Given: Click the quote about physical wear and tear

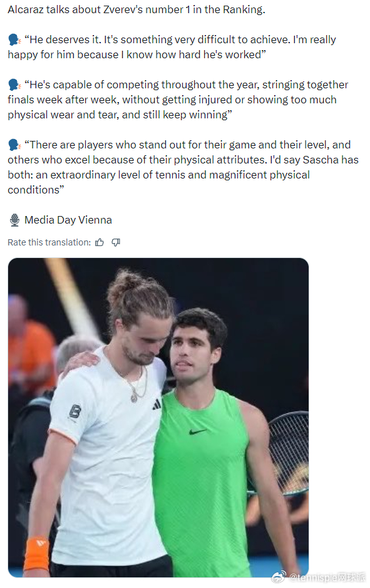Looking at the screenshot, I should click(x=178, y=100).
